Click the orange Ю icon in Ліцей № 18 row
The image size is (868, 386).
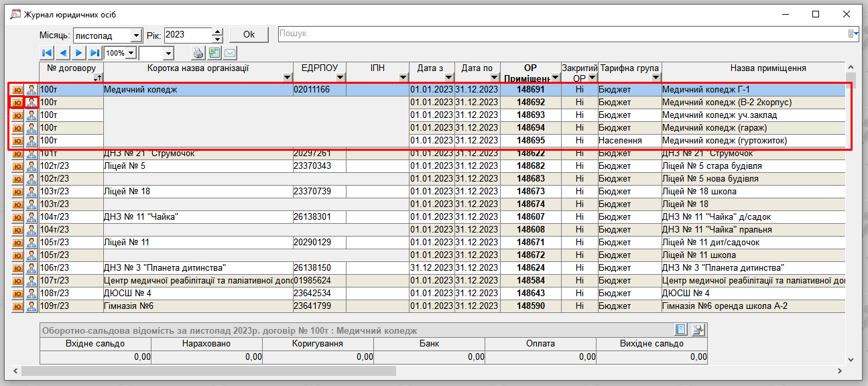click(x=17, y=192)
